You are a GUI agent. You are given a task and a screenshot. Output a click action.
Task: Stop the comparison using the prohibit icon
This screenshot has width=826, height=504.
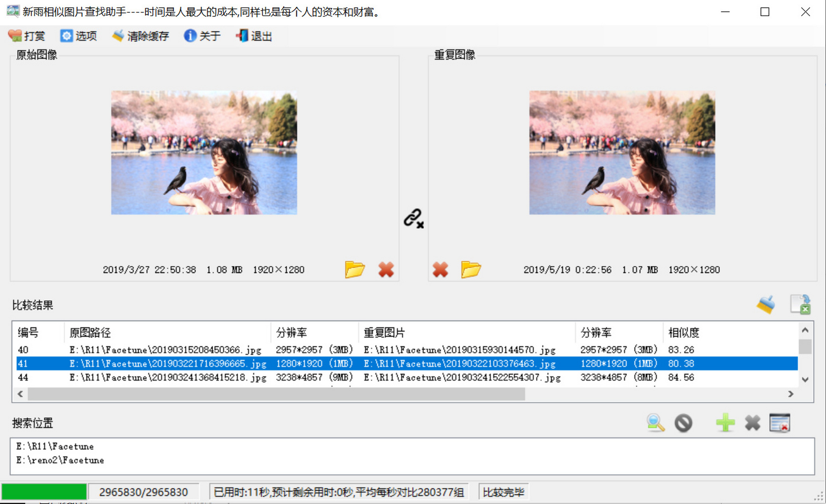point(684,423)
